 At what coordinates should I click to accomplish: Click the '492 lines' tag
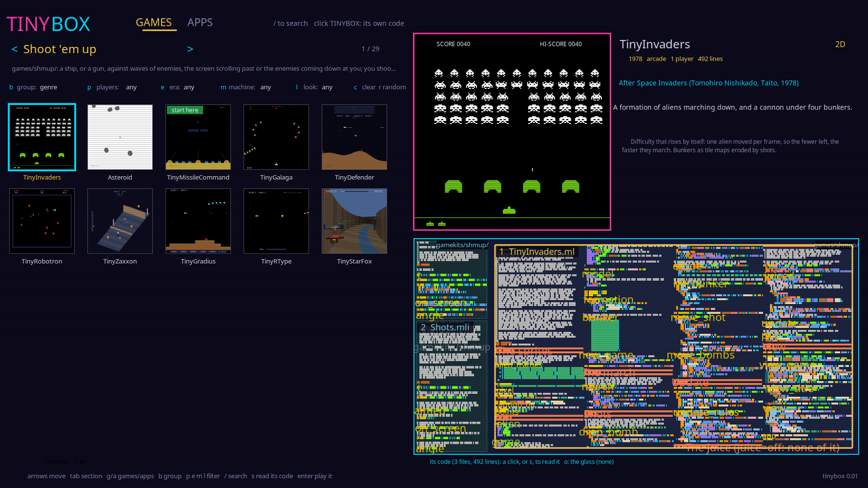pyautogui.click(x=710, y=59)
